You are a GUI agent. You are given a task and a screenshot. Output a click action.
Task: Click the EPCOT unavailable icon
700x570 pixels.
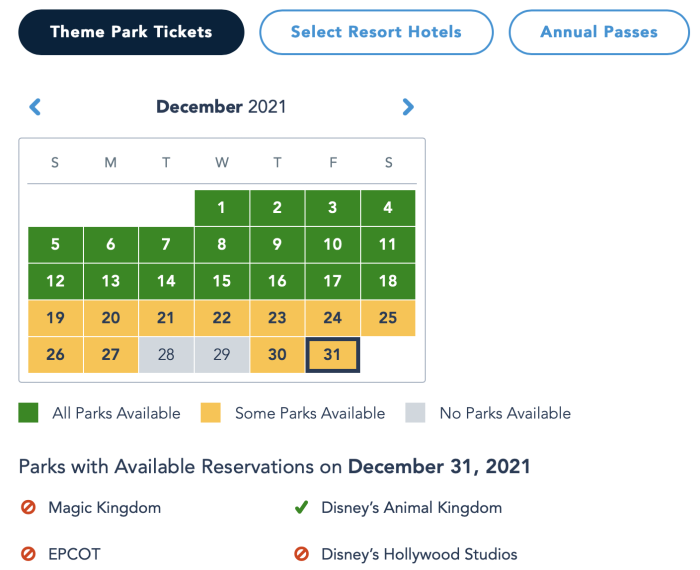point(28,554)
